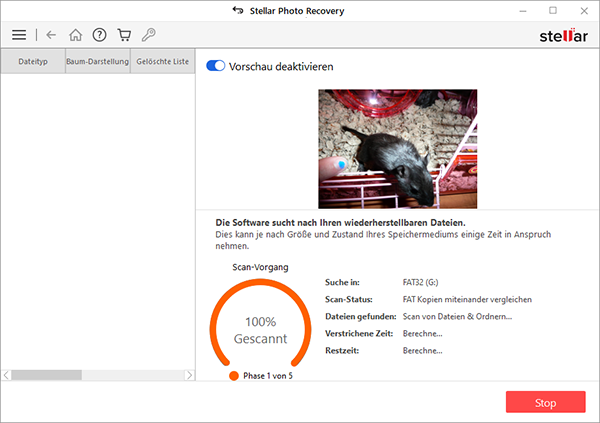Maximize the Stellar Photo Recovery window
This screenshot has height=423, width=600.
click(553, 11)
